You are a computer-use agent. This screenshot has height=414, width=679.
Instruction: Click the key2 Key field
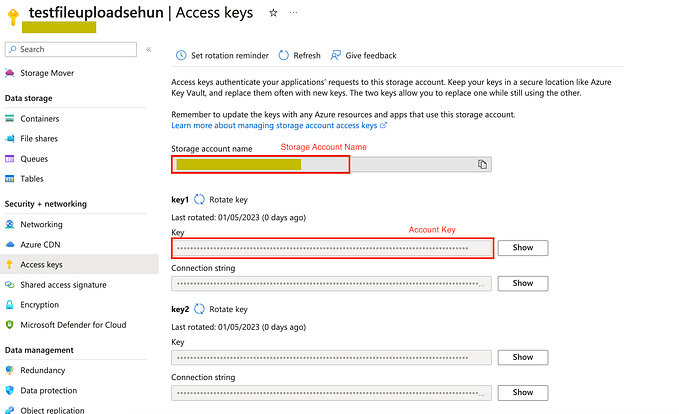coord(332,358)
